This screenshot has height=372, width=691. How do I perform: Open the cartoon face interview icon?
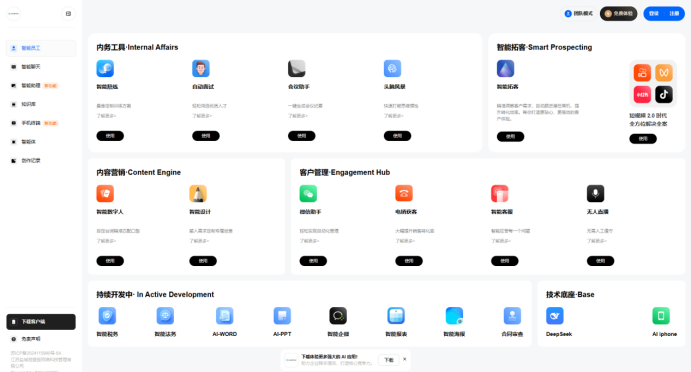pos(201,69)
